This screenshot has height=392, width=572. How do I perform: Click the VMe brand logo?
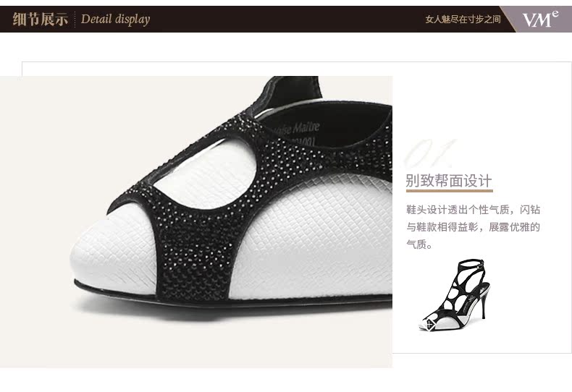click(x=540, y=19)
